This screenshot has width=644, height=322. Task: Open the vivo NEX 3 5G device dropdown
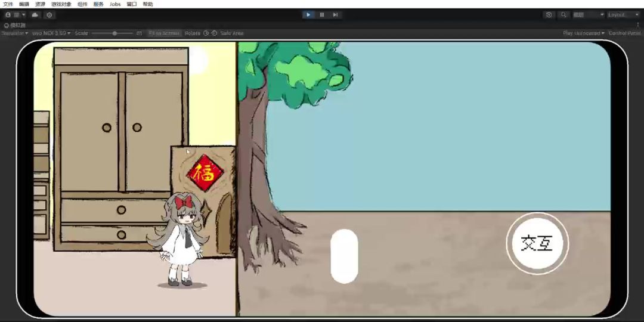51,33
